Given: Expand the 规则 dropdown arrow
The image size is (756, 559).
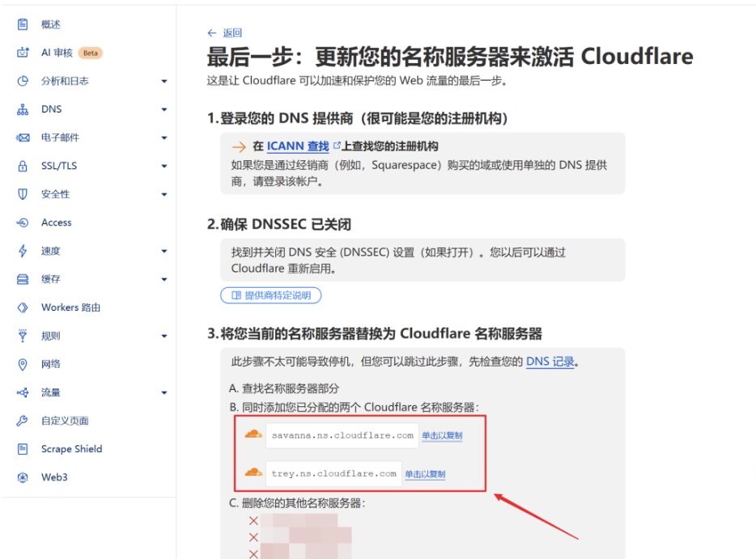Looking at the screenshot, I should (x=164, y=337).
